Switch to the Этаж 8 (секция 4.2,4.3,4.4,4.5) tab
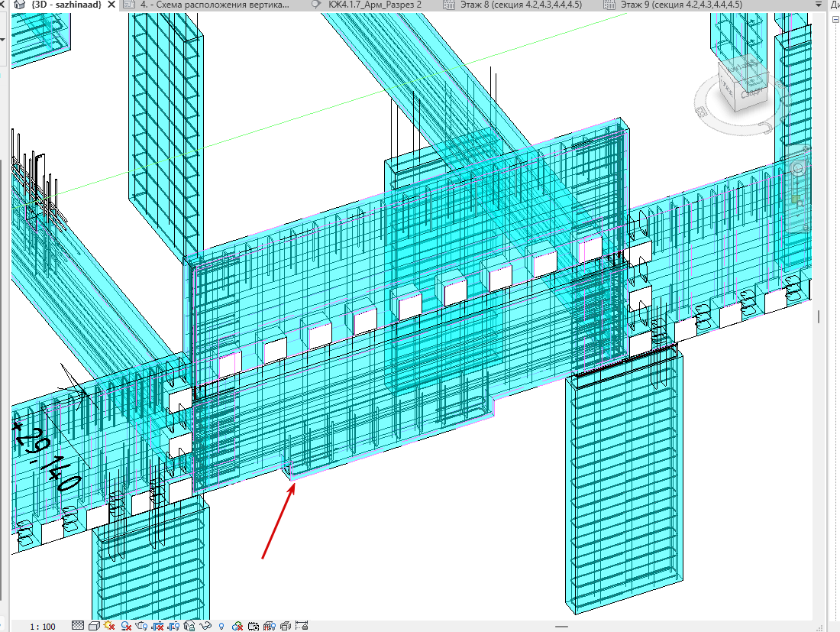 (522, 5)
